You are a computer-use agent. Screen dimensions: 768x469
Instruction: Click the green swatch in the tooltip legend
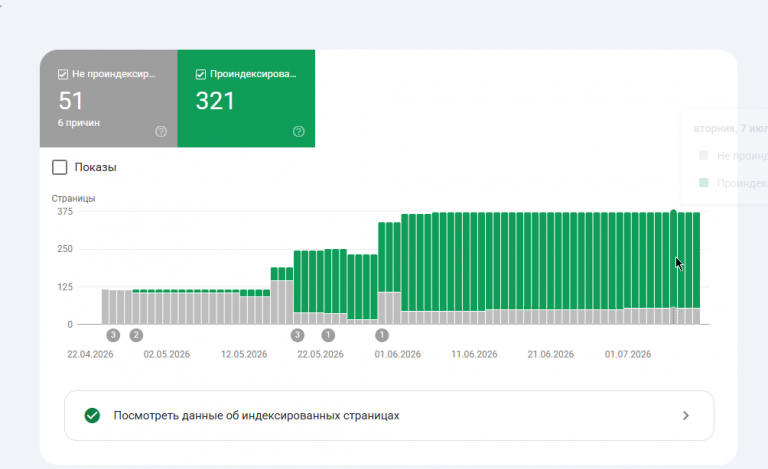(704, 183)
